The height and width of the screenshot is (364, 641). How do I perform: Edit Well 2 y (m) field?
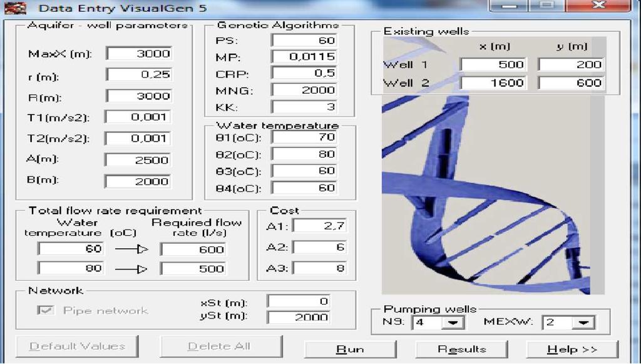571,83
